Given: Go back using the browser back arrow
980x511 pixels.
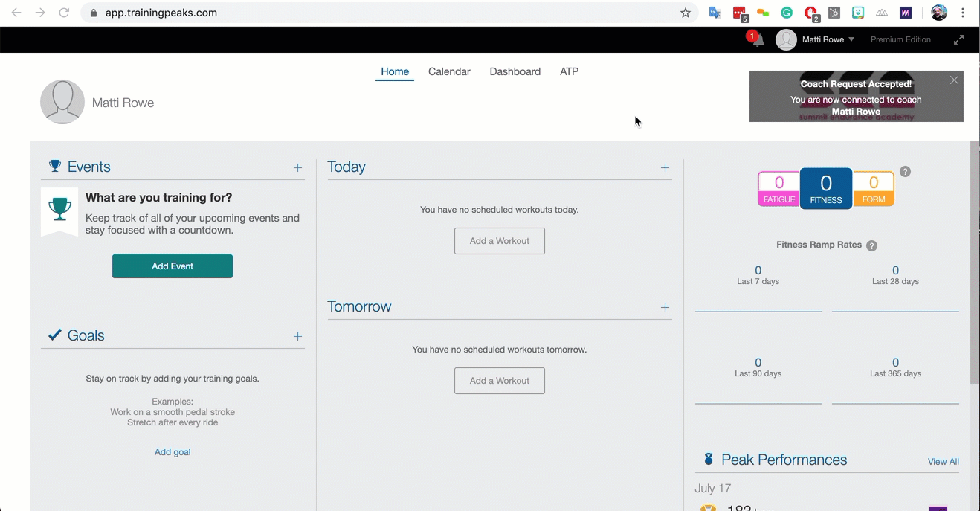Looking at the screenshot, I should (16, 13).
